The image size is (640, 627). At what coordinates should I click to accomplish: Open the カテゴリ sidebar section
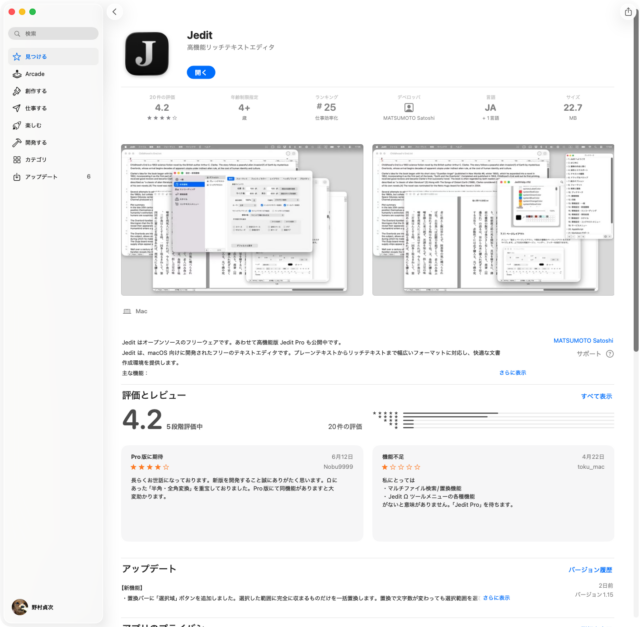point(53,160)
